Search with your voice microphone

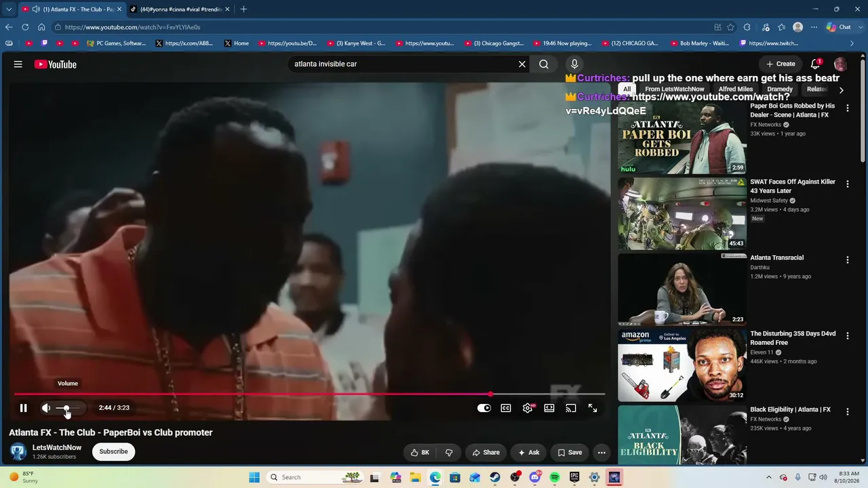[x=574, y=64]
